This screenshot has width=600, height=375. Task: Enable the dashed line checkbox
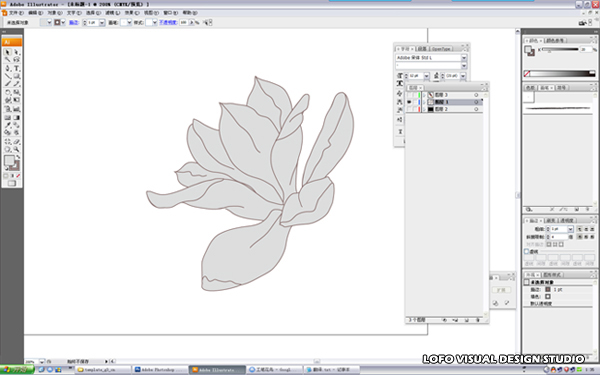click(x=527, y=251)
